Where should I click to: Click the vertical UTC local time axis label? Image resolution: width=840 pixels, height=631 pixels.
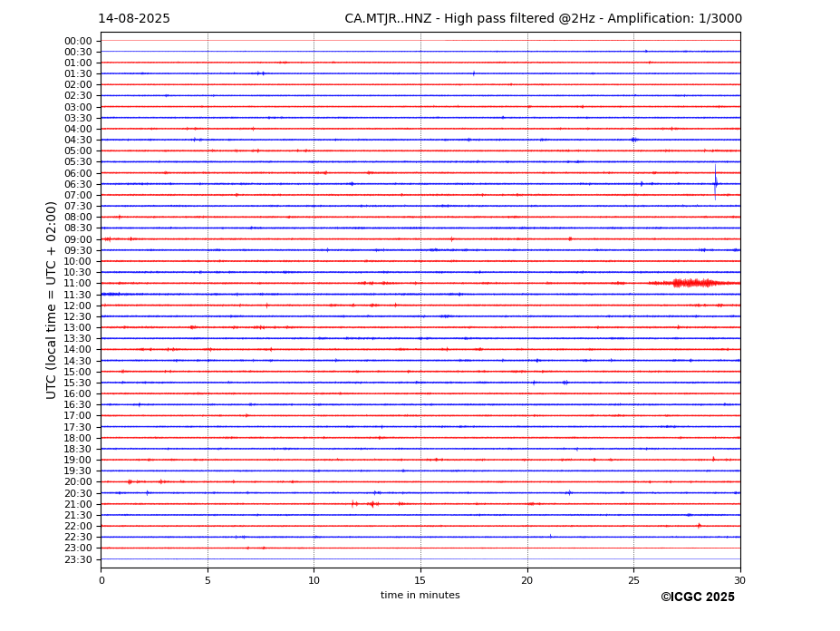(x=52, y=300)
